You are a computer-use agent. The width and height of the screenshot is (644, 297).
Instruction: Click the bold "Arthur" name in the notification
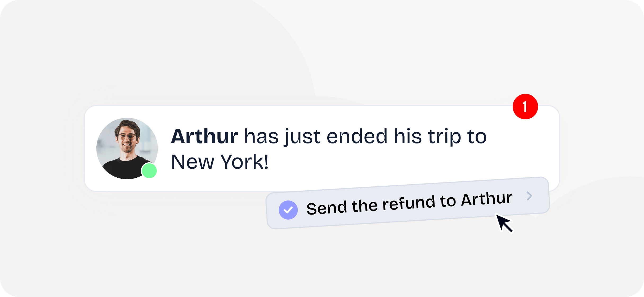pyautogui.click(x=204, y=137)
